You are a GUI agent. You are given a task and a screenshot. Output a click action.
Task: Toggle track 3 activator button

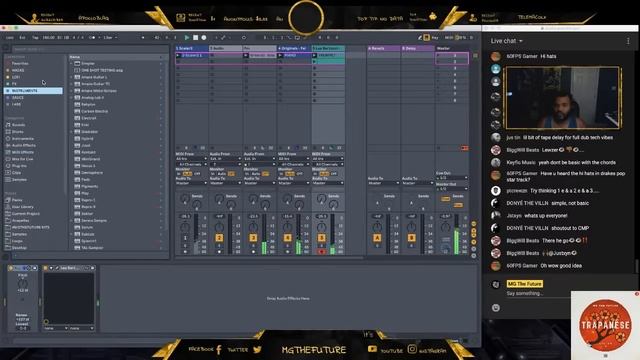253,238
